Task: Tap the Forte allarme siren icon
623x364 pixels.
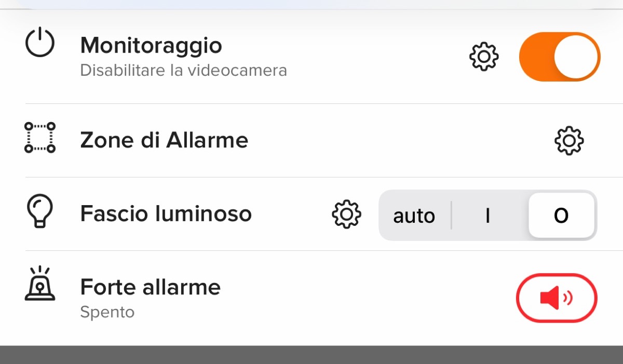Action: tap(40, 284)
